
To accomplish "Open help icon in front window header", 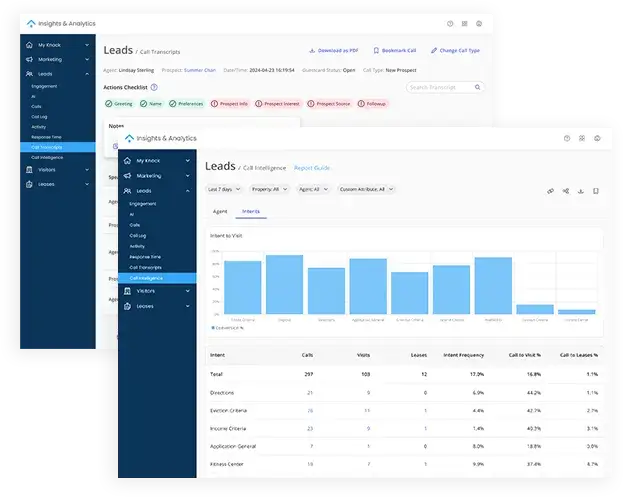I will 567,138.
